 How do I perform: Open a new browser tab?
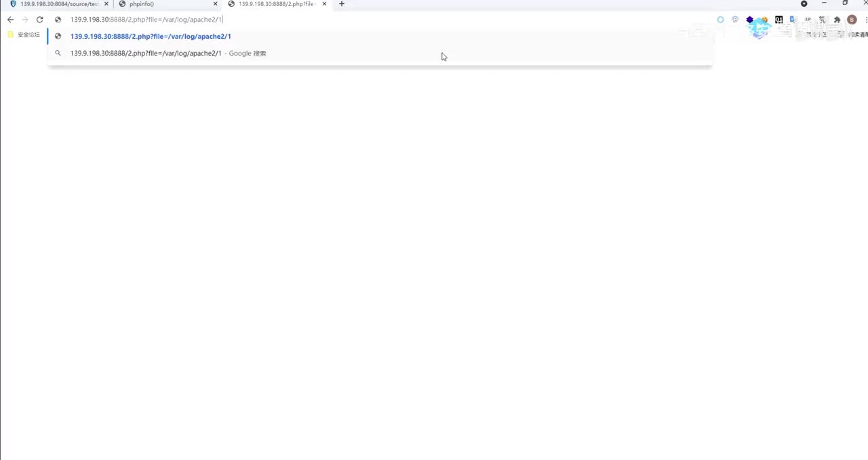click(x=342, y=4)
